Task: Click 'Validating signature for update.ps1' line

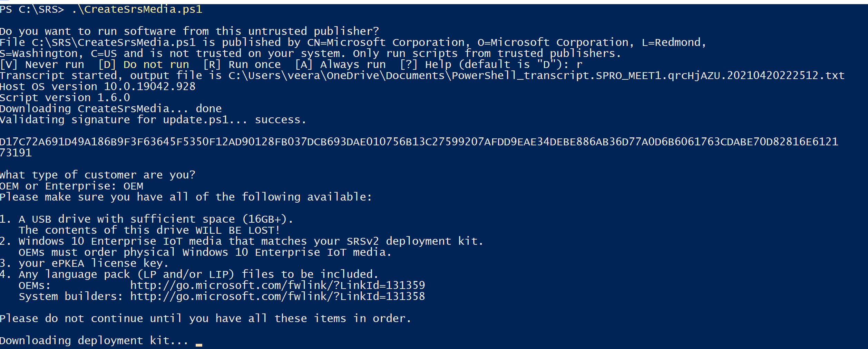Action: tap(153, 120)
